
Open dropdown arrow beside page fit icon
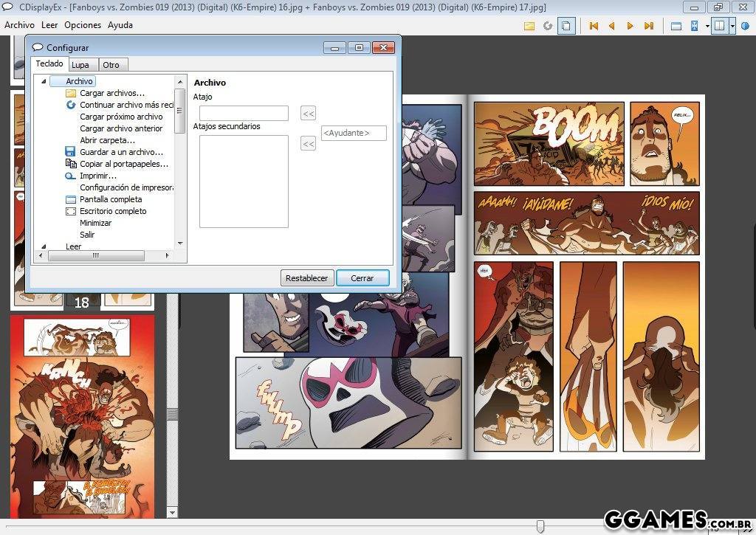point(707,26)
